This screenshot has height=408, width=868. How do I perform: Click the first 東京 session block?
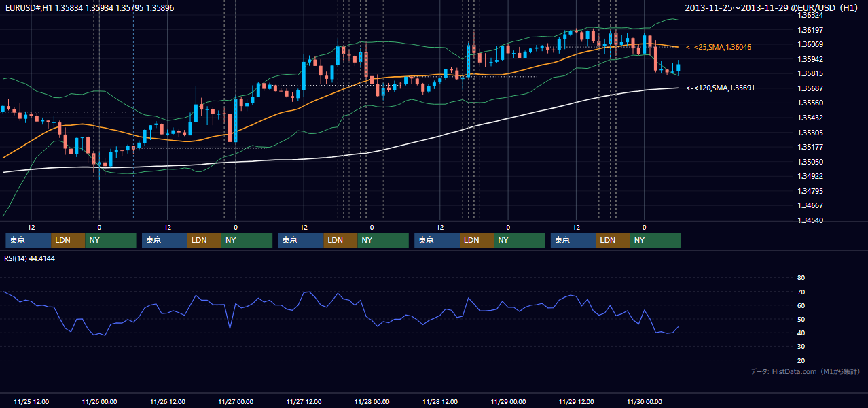coord(29,240)
